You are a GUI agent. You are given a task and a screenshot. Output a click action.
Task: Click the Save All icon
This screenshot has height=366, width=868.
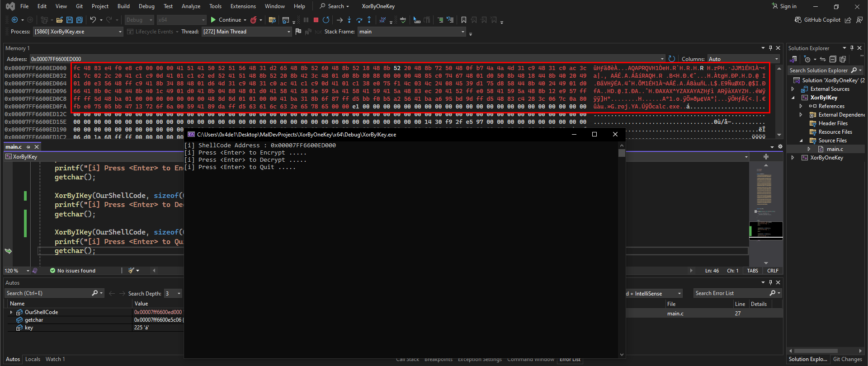(x=80, y=20)
